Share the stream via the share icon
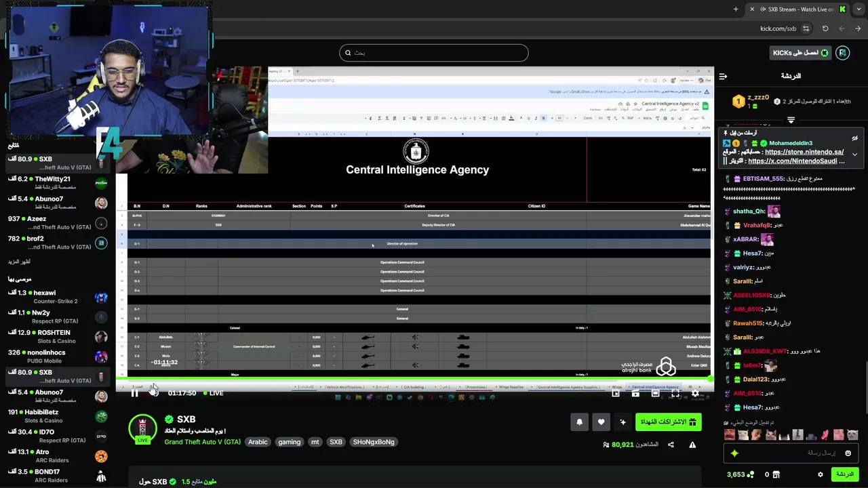Screen dimensions: 868x488 (x=671, y=445)
